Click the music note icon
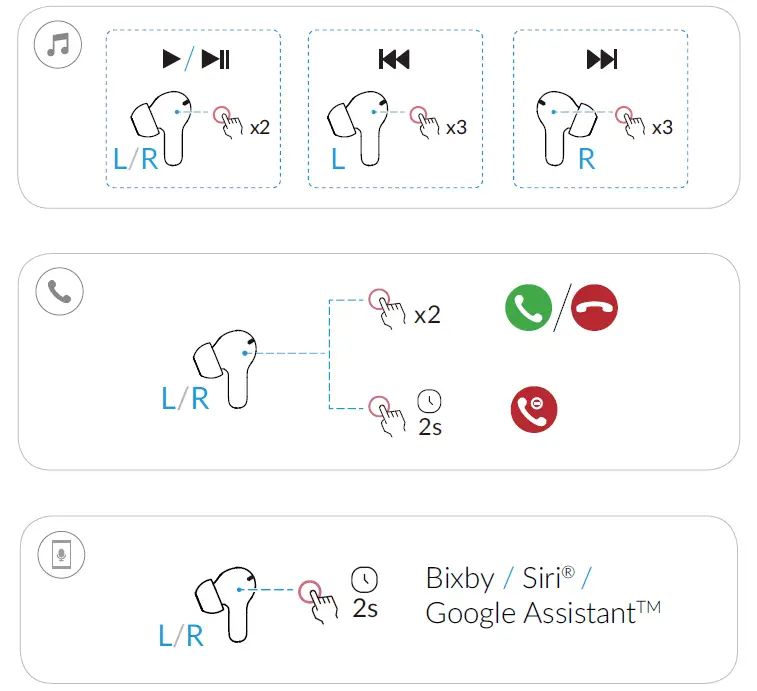Image resolution: width=757 pixels, height=691 pixels. coord(58,45)
